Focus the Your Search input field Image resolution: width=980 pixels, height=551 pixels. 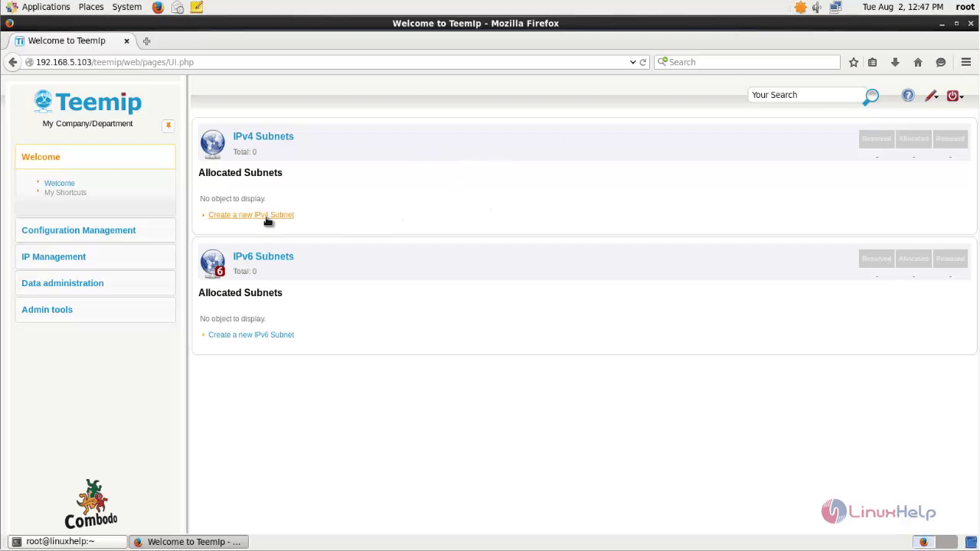[x=805, y=95]
